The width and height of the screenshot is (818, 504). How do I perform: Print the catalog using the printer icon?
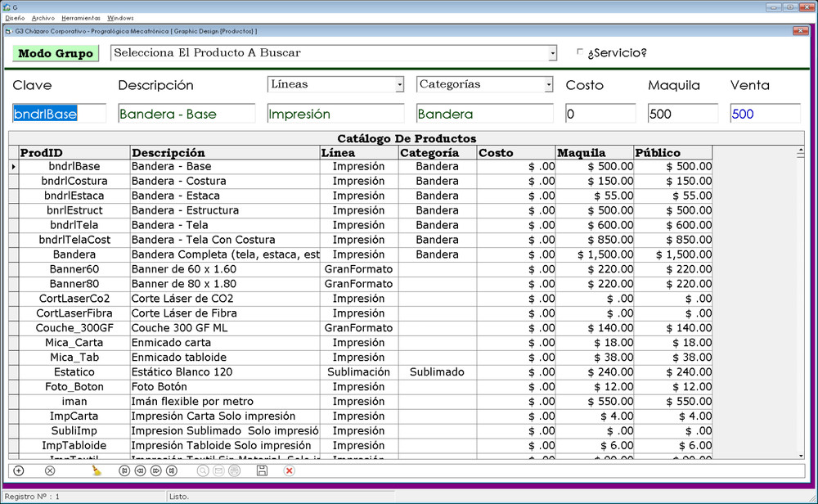click(x=233, y=470)
